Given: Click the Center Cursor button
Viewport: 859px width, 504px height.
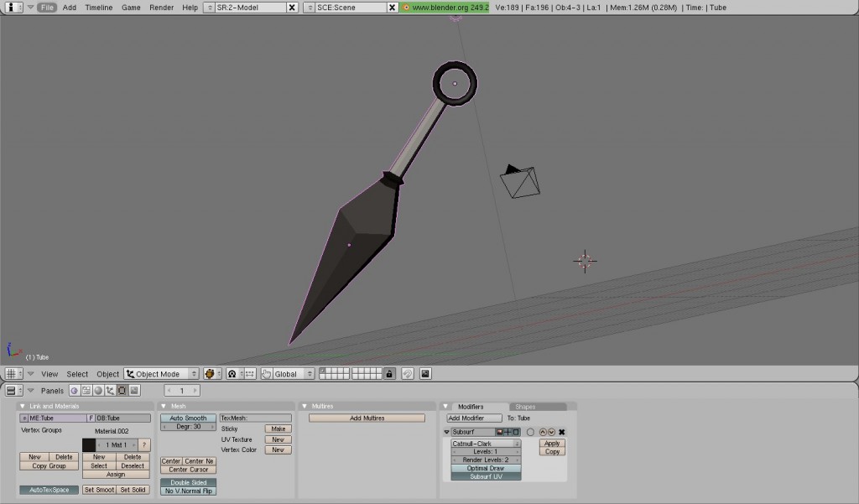Looking at the screenshot, I should click(x=188, y=470).
